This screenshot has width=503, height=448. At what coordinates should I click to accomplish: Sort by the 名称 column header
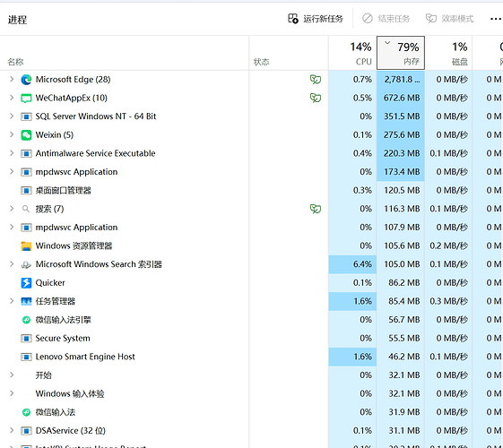click(125, 53)
